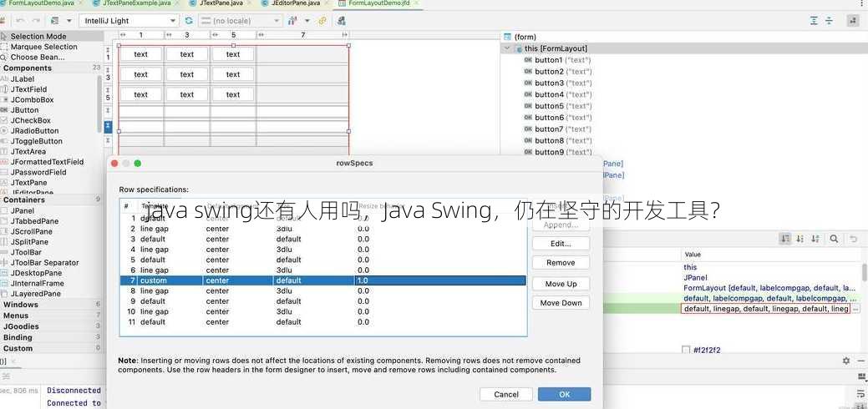Click the collapse all icon above the structure tree
868x409 pixels.
pos(829,21)
